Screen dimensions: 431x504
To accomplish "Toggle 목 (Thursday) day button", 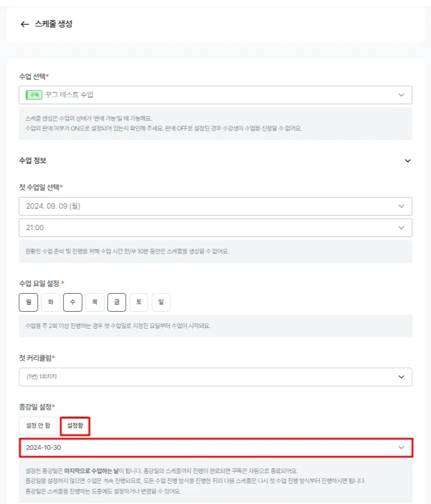I will [x=94, y=302].
